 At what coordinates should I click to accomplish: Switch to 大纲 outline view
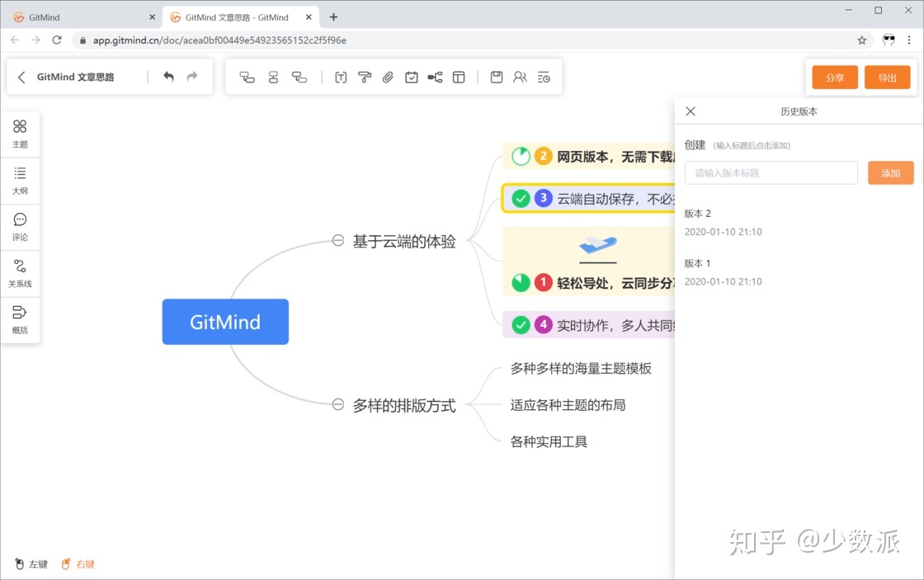click(20, 179)
